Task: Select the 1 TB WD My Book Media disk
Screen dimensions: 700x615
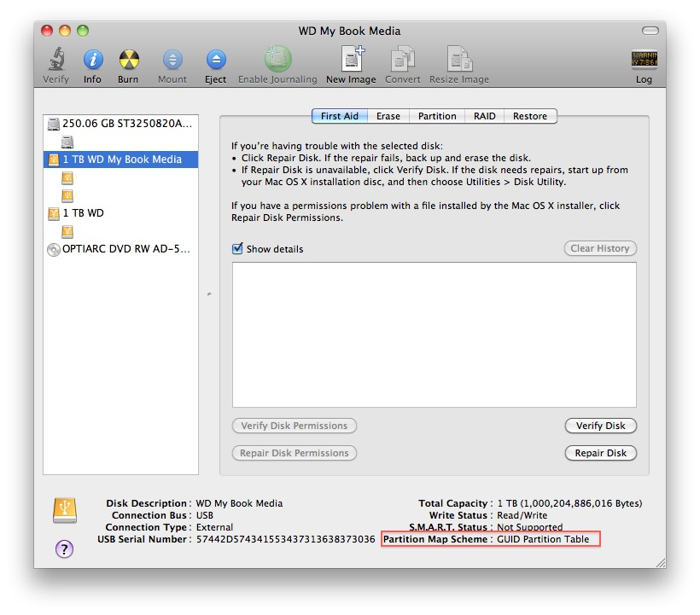Action: pyautogui.click(x=120, y=160)
